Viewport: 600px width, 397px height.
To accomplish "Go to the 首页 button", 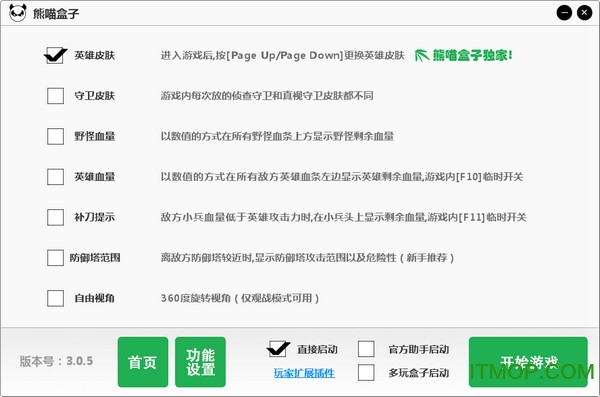I will point(143,362).
